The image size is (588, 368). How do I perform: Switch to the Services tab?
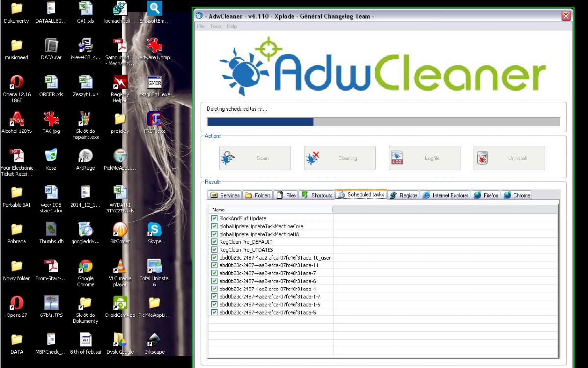(225, 195)
